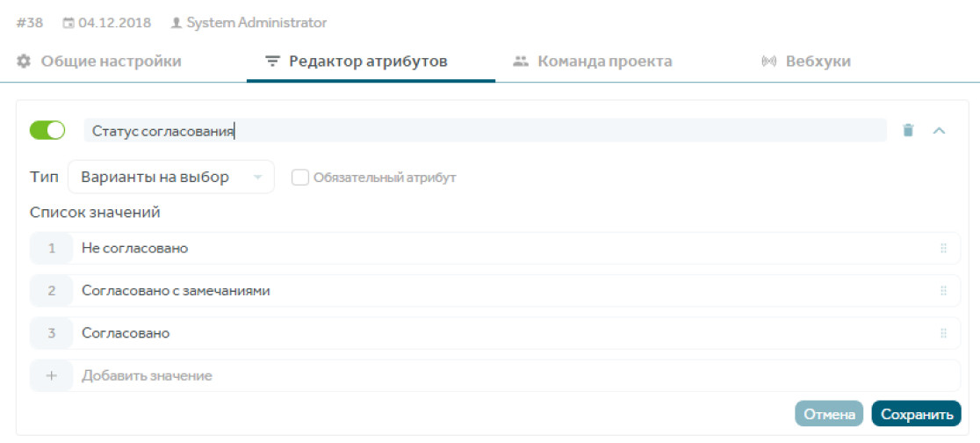The width and height of the screenshot is (980, 443).
Task: Click the attribute name field Статус согласования
Action: 485,130
